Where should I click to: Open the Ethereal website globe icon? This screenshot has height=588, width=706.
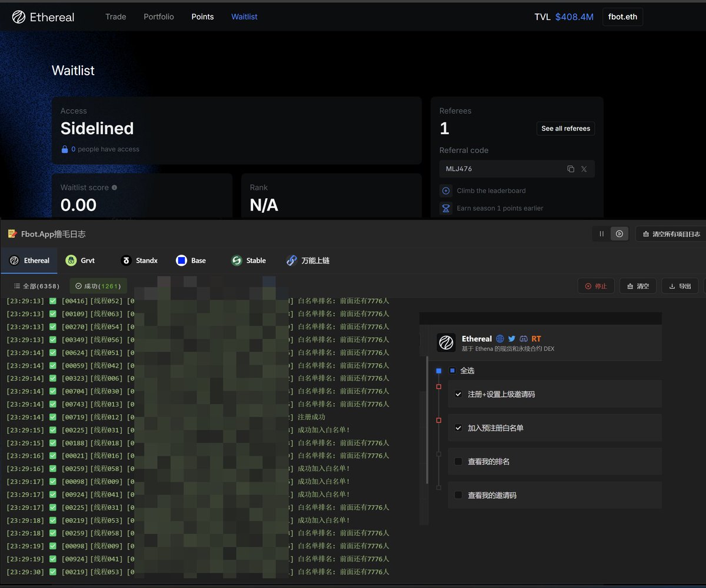500,339
